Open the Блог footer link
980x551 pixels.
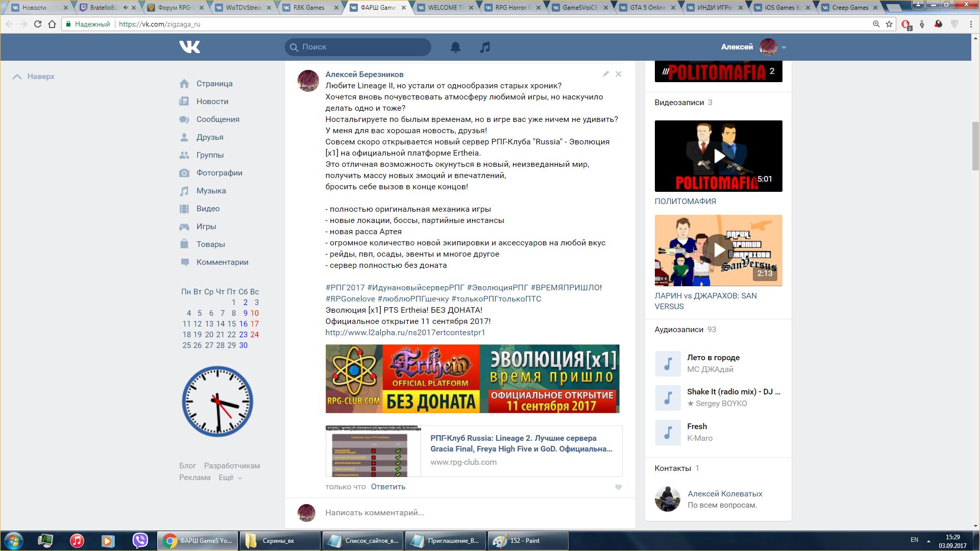[x=187, y=466]
